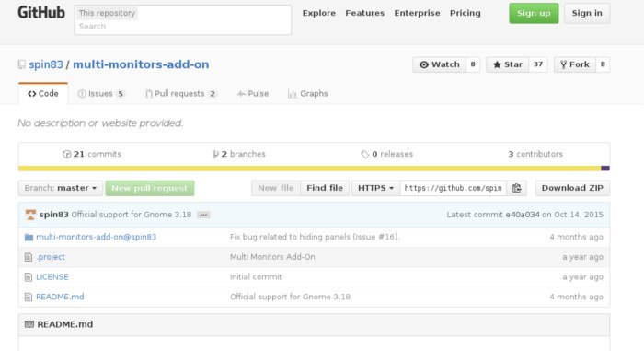
Task: Click the Find file button
Action: 325,188
